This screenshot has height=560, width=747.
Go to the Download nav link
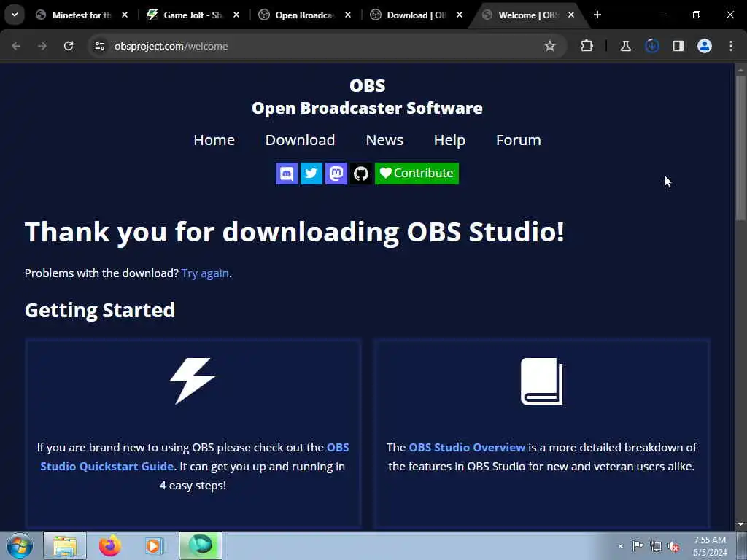coord(300,140)
